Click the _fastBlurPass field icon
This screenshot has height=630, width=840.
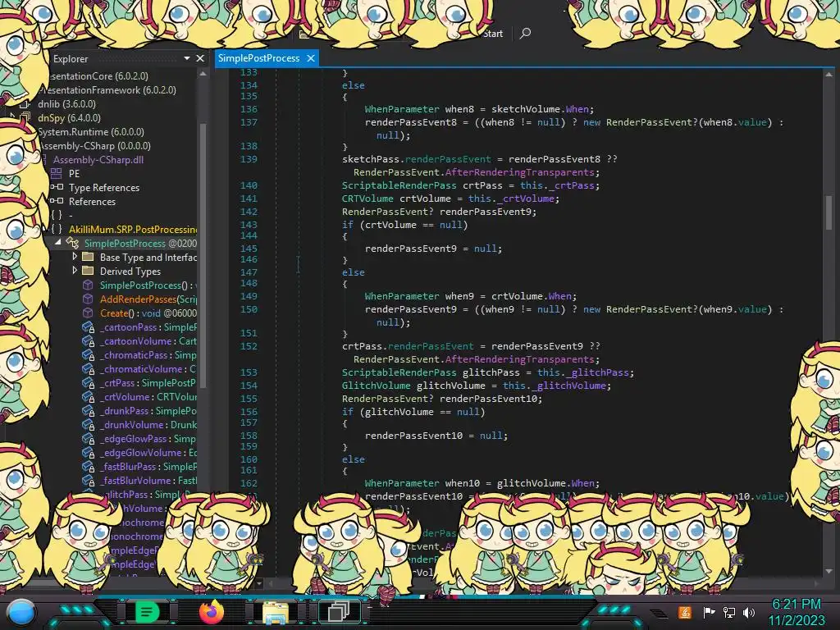click(x=88, y=466)
